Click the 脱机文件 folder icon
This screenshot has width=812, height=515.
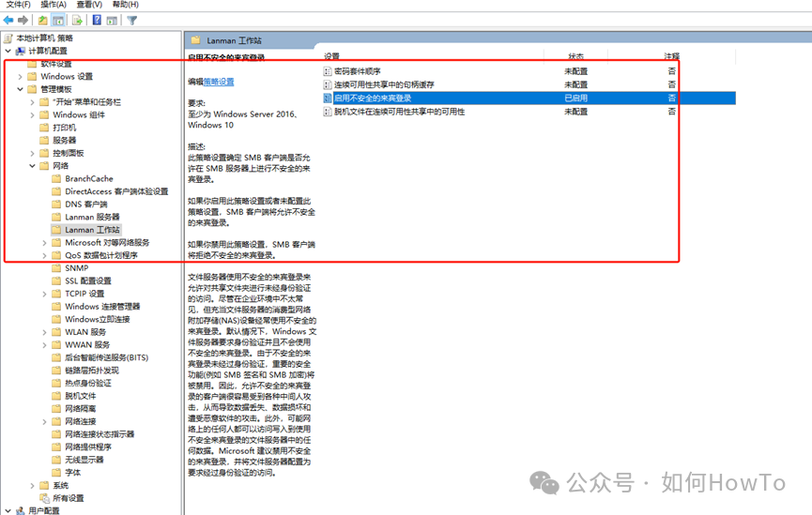coord(56,396)
